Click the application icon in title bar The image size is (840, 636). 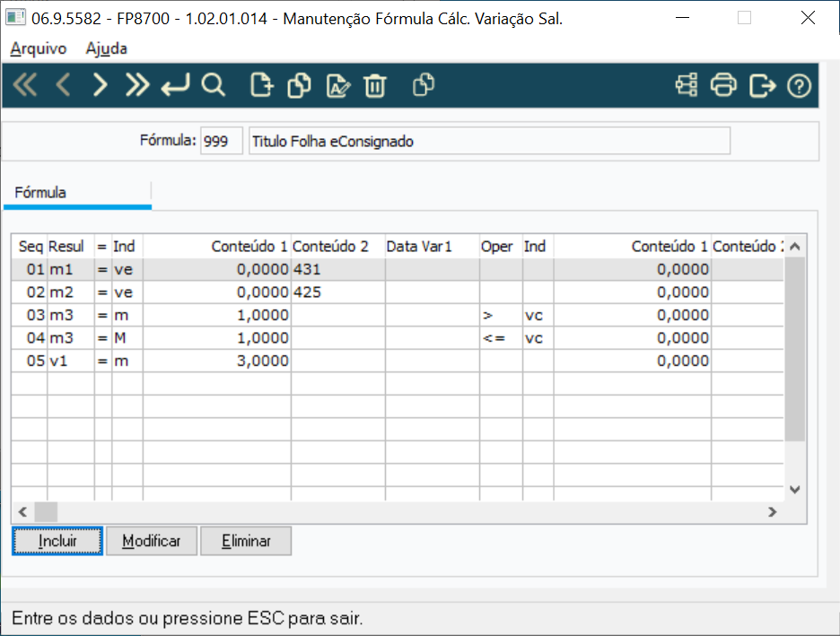pos(15,18)
